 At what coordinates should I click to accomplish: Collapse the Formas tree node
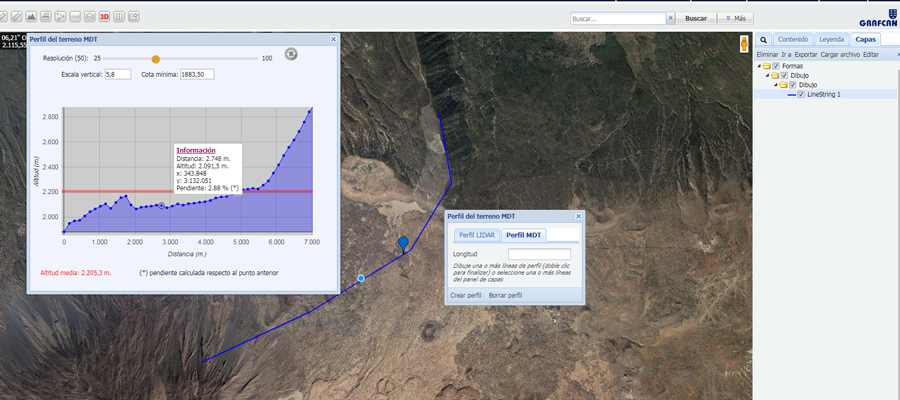click(x=759, y=66)
